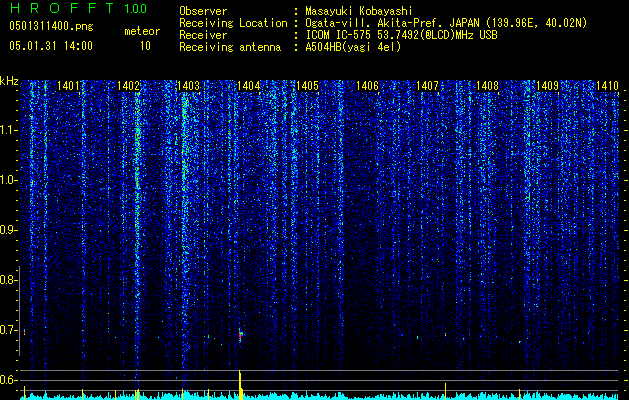Click the A504HB(yagi 4el) antenna text
The height and width of the screenshot is (400, 629).
point(353,47)
